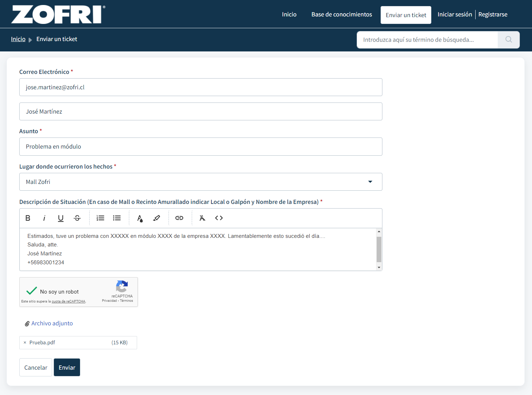Click the +56983001234 phone line
532x395 pixels.
[x=46, y=262]
